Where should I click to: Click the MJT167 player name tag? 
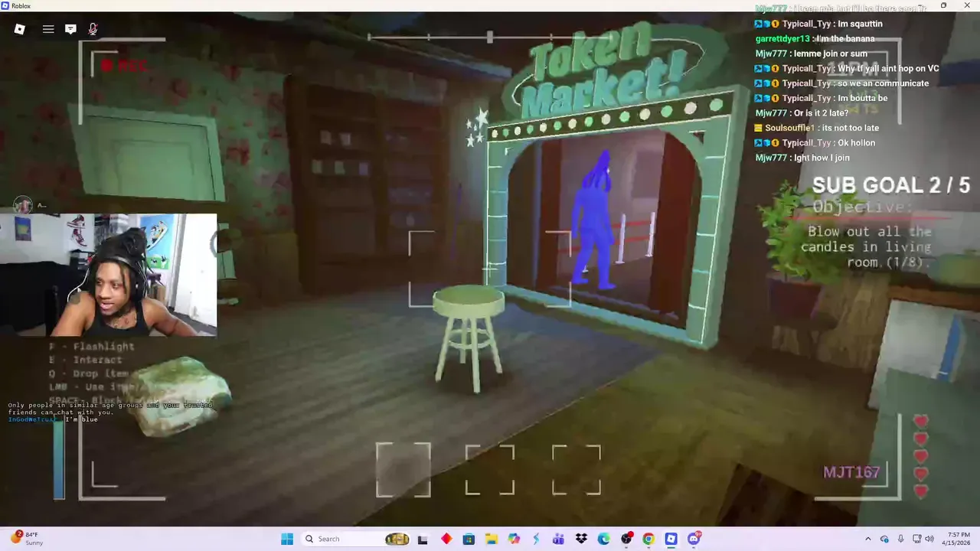click(x=851, y=472)
